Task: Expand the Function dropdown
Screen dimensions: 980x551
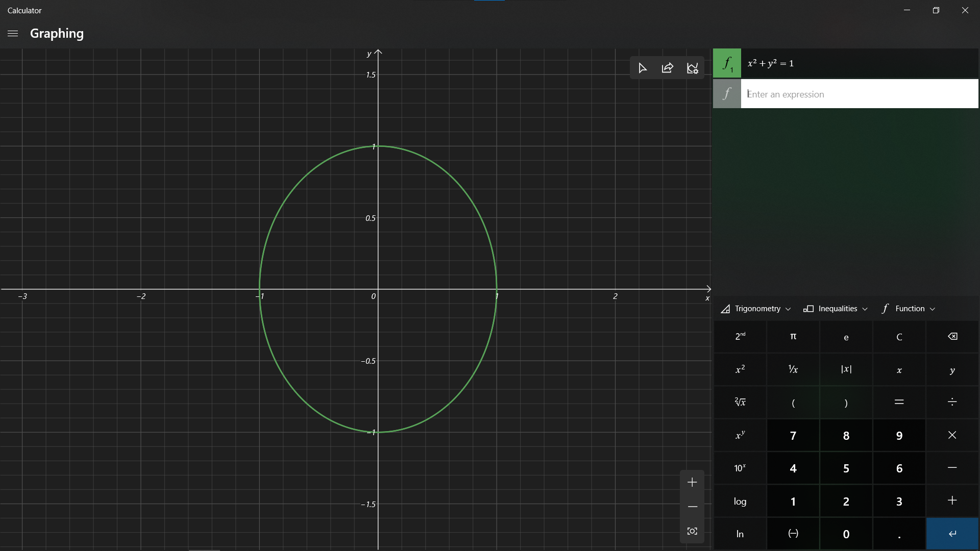Action: coord(909,309)
